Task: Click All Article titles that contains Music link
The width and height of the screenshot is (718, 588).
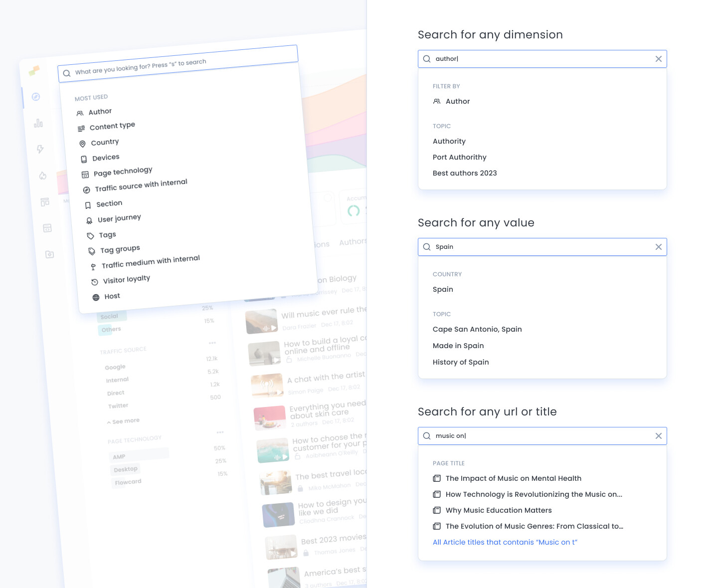Action: click(505, 542)
